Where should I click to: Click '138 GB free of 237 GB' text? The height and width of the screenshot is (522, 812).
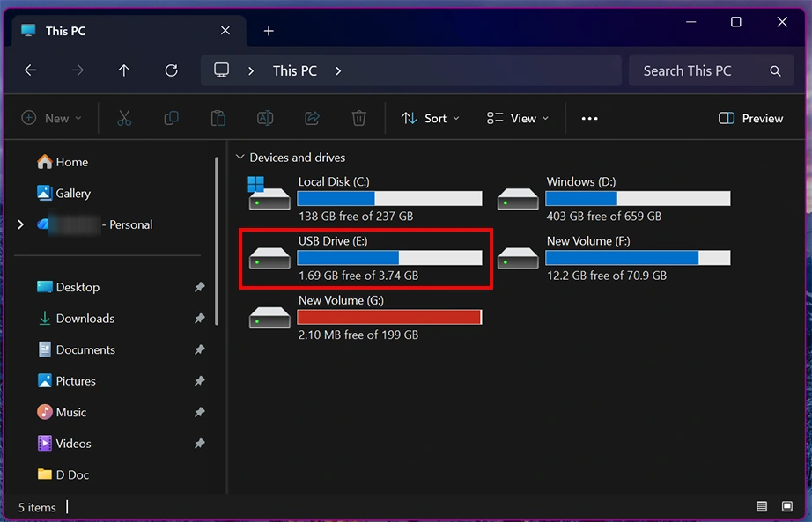[x=356, y=216]
